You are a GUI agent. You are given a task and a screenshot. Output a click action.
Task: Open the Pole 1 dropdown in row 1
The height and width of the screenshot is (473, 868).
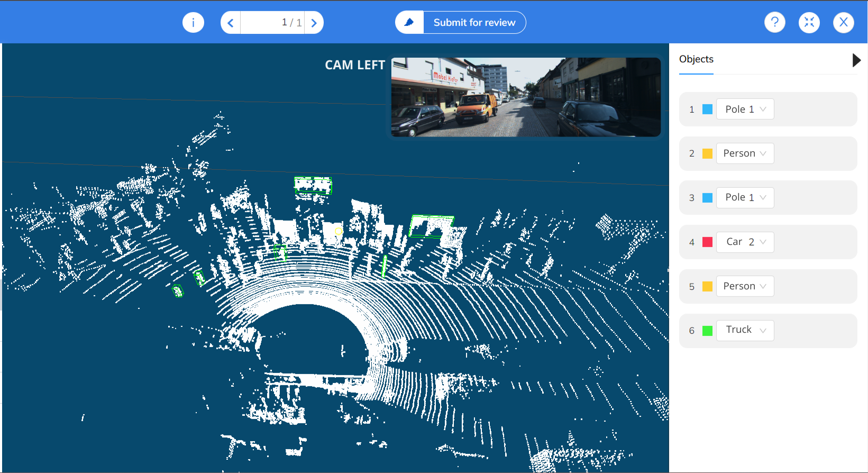pos(745,109)
